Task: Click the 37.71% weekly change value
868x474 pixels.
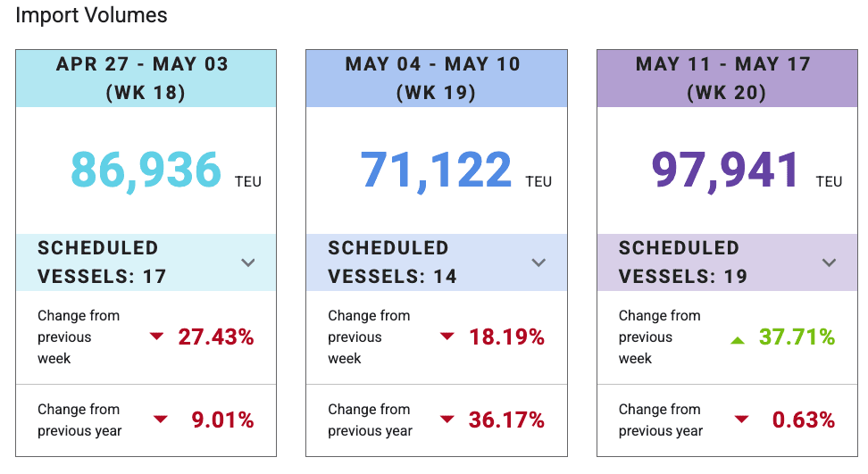Action: pos(797,337)
